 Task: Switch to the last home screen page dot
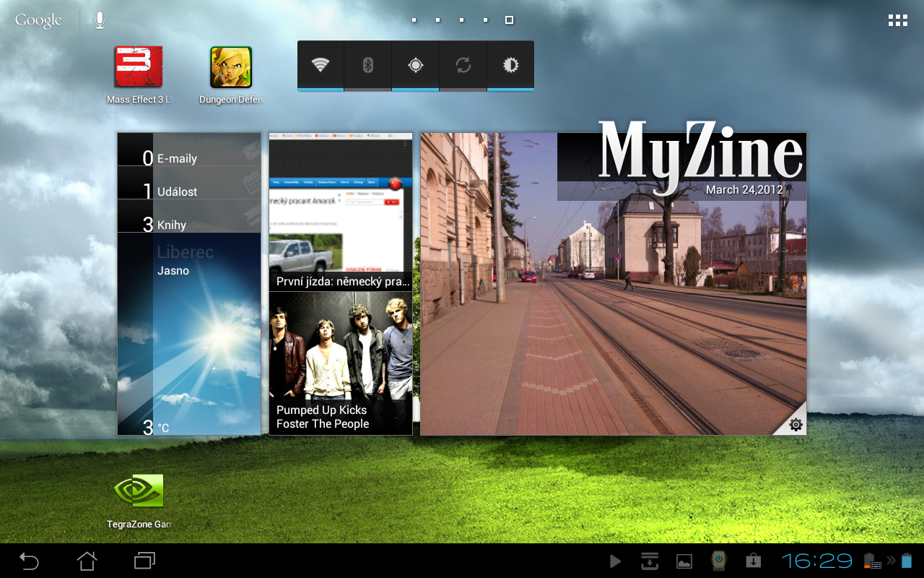pos(509,20)
